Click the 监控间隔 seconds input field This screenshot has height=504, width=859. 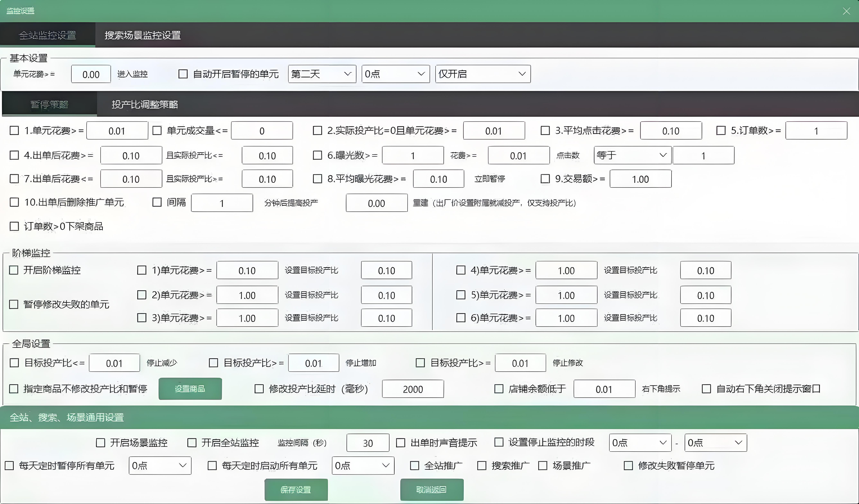pyautogui.click(x=367, y=443)
